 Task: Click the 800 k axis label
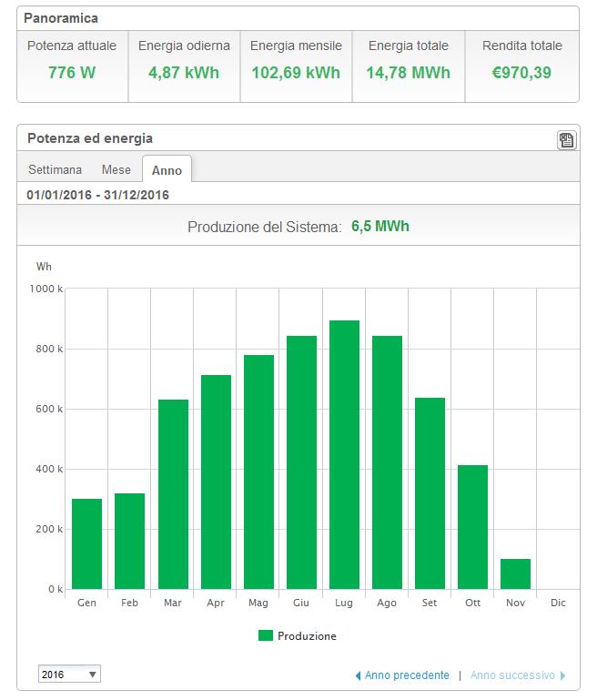[x=49, y=349]
